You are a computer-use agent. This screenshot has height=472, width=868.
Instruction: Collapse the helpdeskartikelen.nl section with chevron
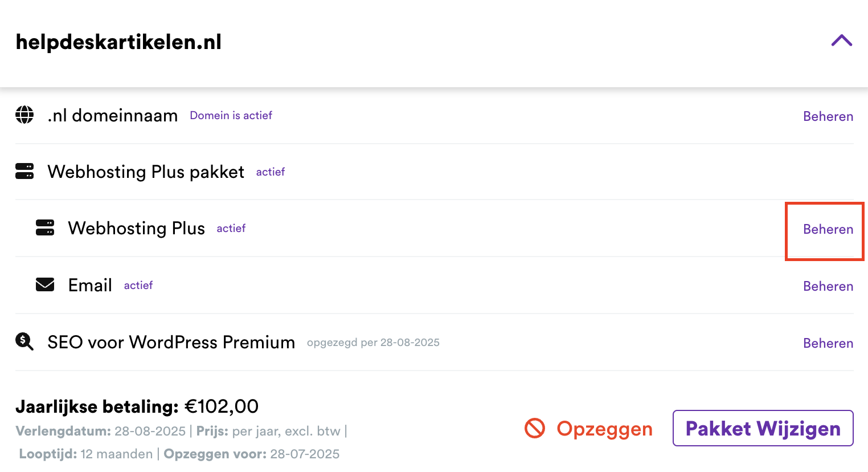coord(841,40)
